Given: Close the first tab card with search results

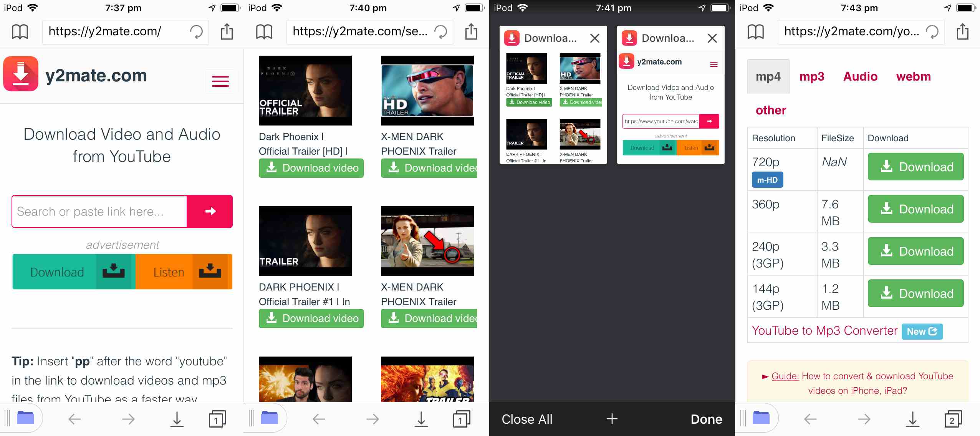Looking at the screenshot, I should pyautogui.click(x=595, y=38).
